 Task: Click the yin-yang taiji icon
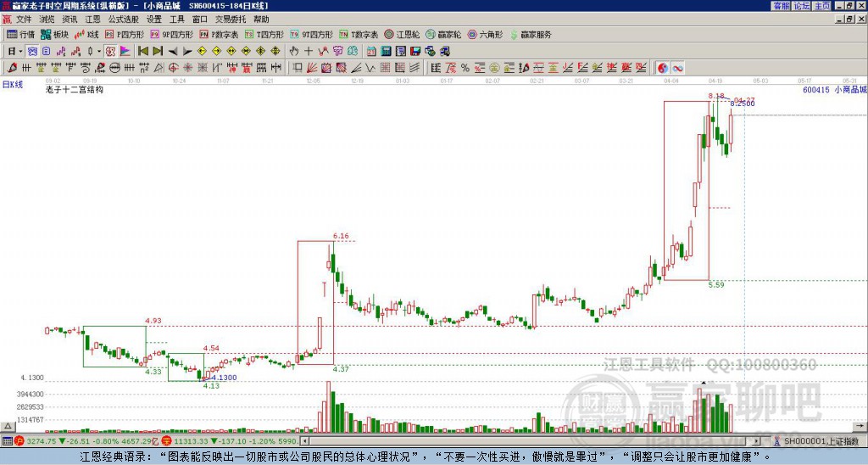coord(663,68)
